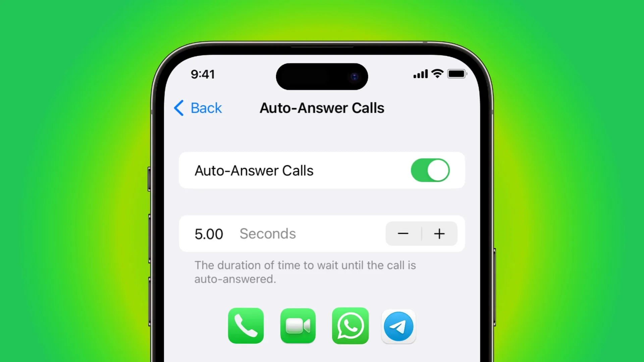The image size is (644, 362).
Task: Launch WhatsApp from the icon
Action: click(x=350, y=326)
